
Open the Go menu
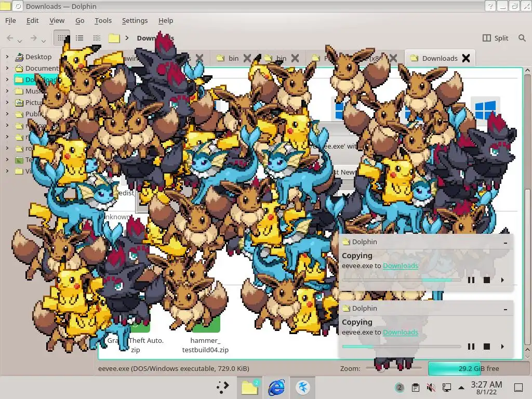click(79, 21)
